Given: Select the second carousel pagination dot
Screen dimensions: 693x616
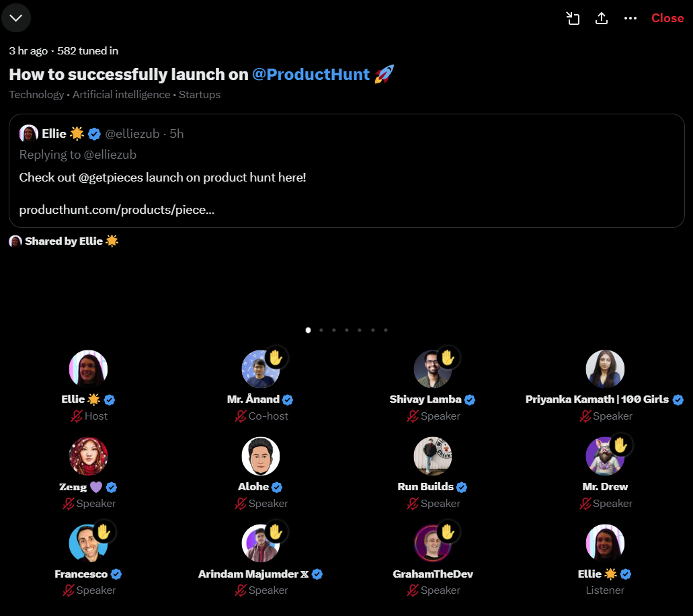Looking at the screenshot, I should tap(321, 330).
